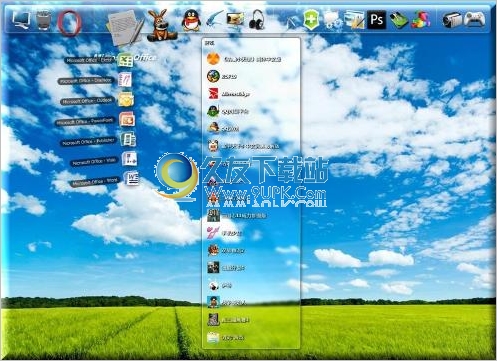Open the recycle bin in the dock
This screenshot has height=361, width=497.
click(44, 20)
